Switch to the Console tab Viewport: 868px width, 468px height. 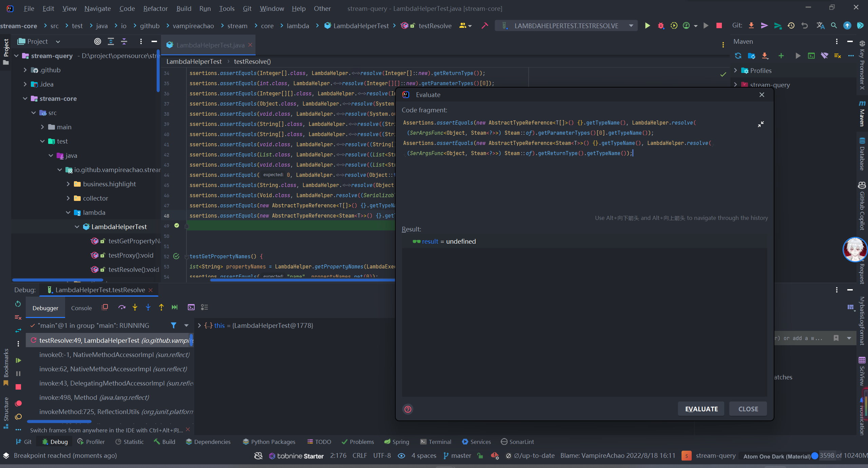click(x=81, y=308)
